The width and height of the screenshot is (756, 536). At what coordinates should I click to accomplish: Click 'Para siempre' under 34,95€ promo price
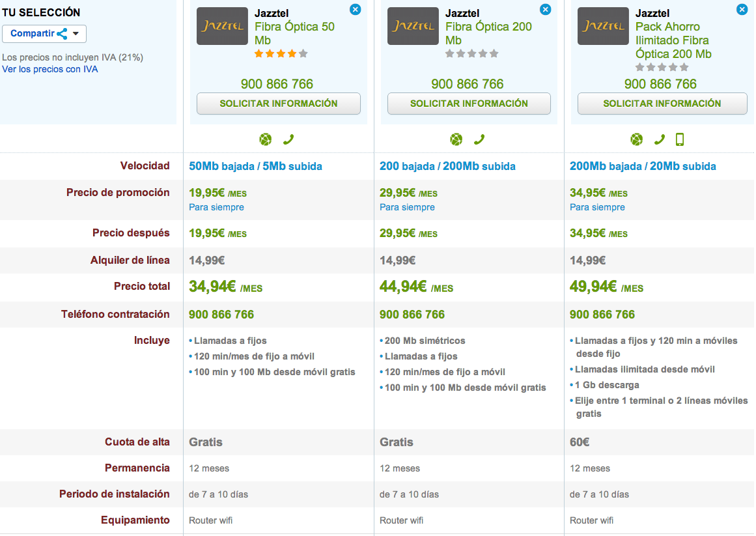click(597, 207)
